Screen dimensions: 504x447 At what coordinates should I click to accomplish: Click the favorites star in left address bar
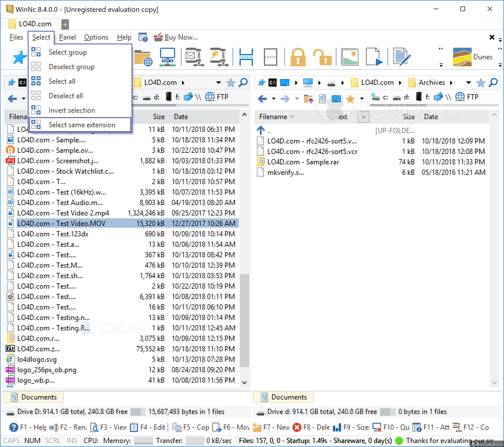231,83
